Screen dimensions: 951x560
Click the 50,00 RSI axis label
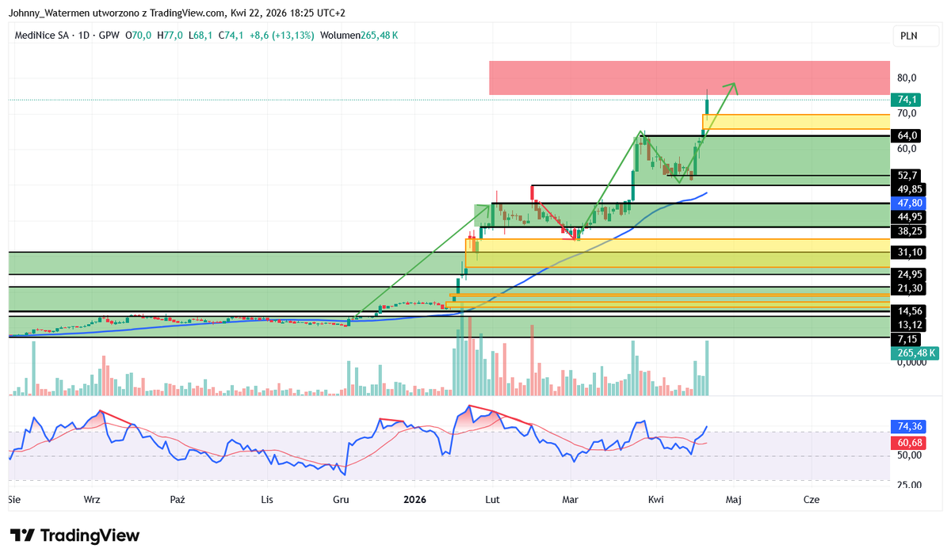(909, 455)
